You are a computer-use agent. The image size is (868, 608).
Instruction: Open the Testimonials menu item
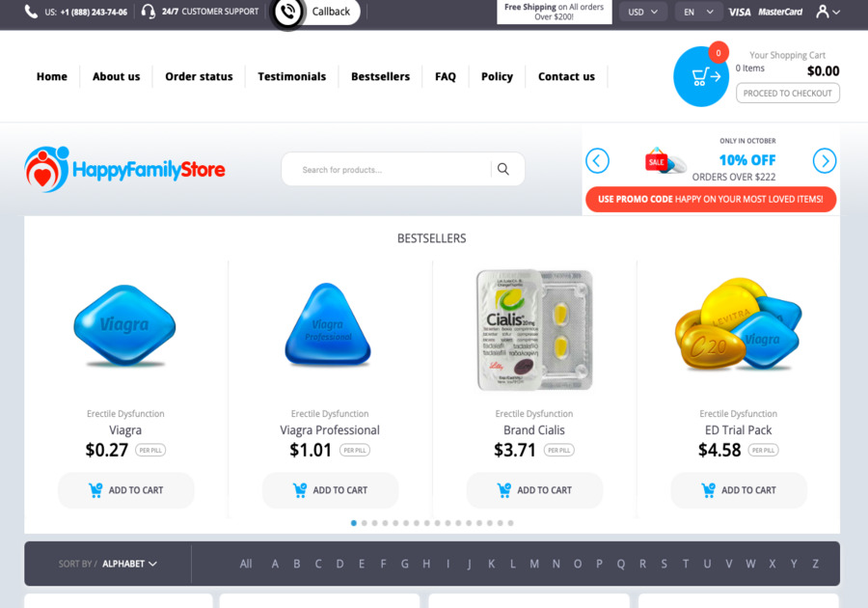point(291,76)
